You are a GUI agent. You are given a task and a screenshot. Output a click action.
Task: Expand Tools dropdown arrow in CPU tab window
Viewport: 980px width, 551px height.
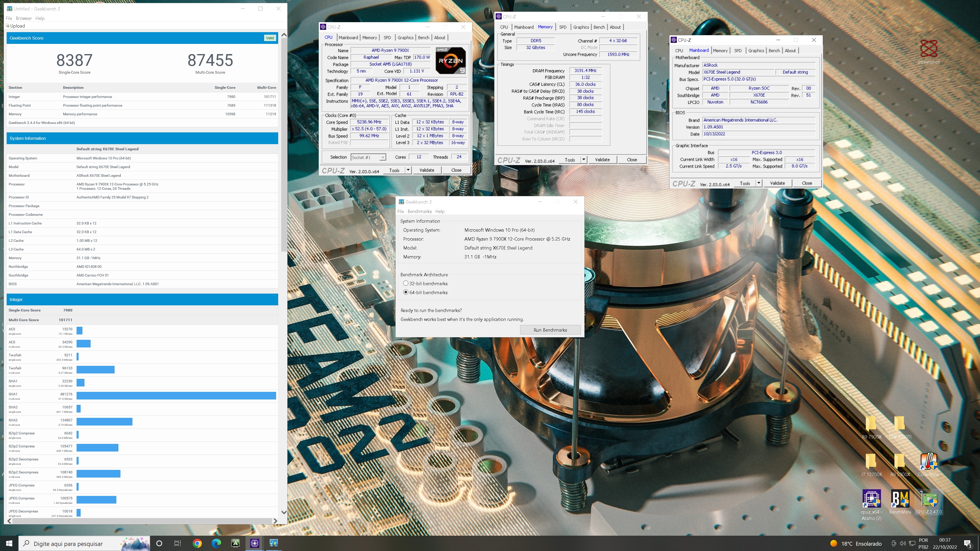pyautogui.click(x=408, y=170)
